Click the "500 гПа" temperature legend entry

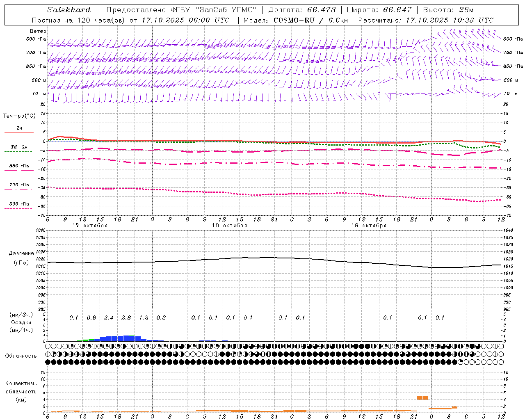19,204
